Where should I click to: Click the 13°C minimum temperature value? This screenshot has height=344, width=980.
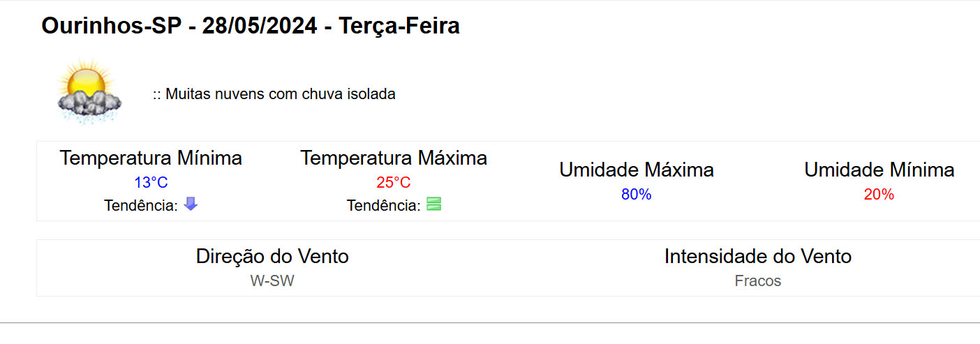151,183
